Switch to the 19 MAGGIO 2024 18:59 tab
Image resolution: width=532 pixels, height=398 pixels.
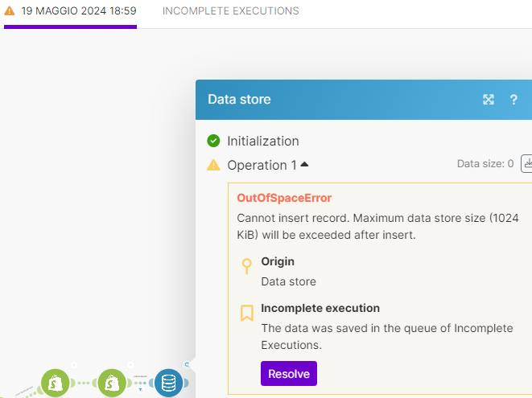70,12
